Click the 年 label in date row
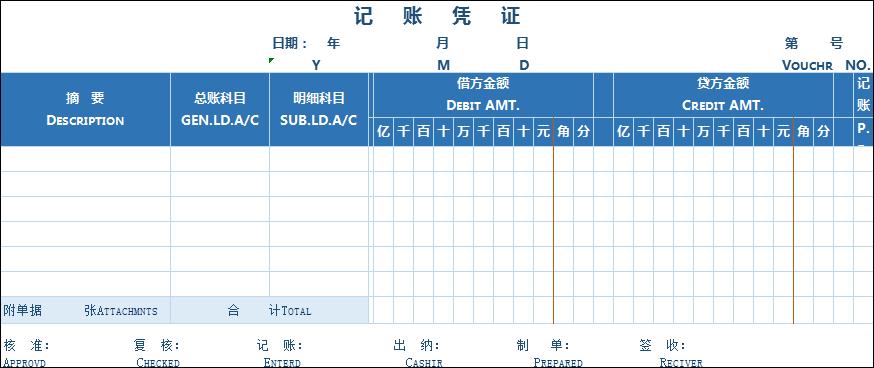This screenshot has width=874, height=368. click(x=333, y=43)
